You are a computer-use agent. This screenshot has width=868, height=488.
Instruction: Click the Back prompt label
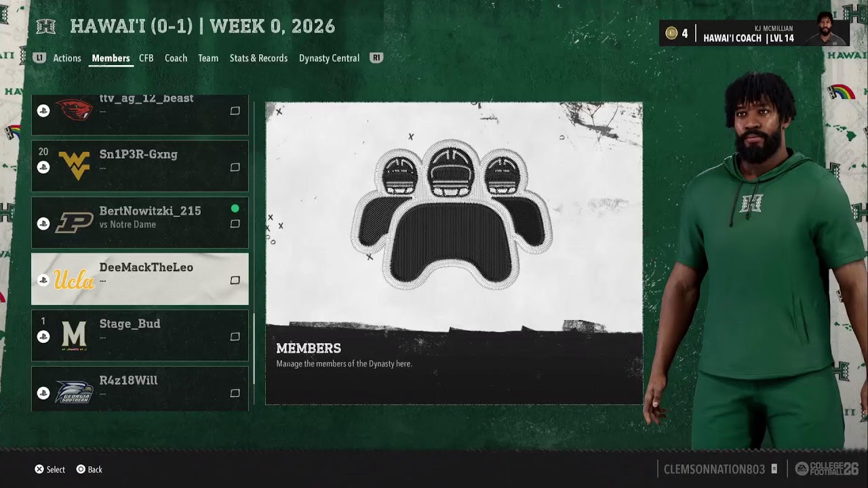coord(95,470)
